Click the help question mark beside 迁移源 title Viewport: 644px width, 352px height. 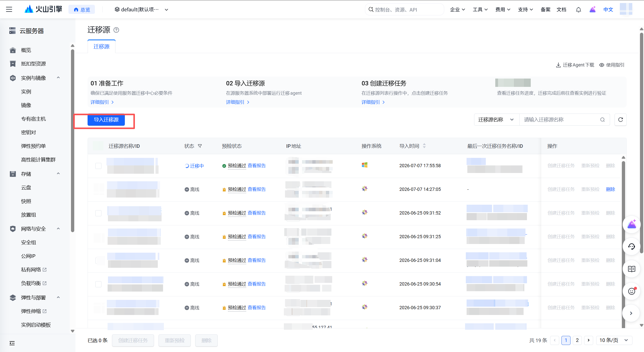[116, 30]
